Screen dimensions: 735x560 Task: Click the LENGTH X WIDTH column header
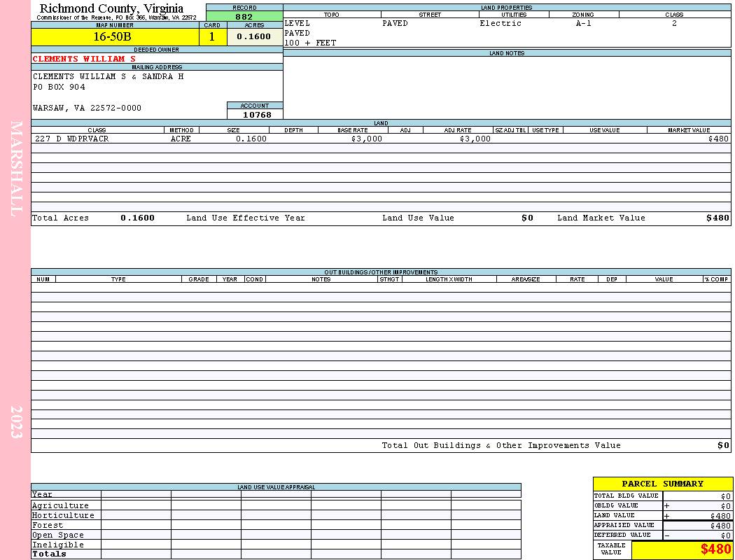pos(449,279)
